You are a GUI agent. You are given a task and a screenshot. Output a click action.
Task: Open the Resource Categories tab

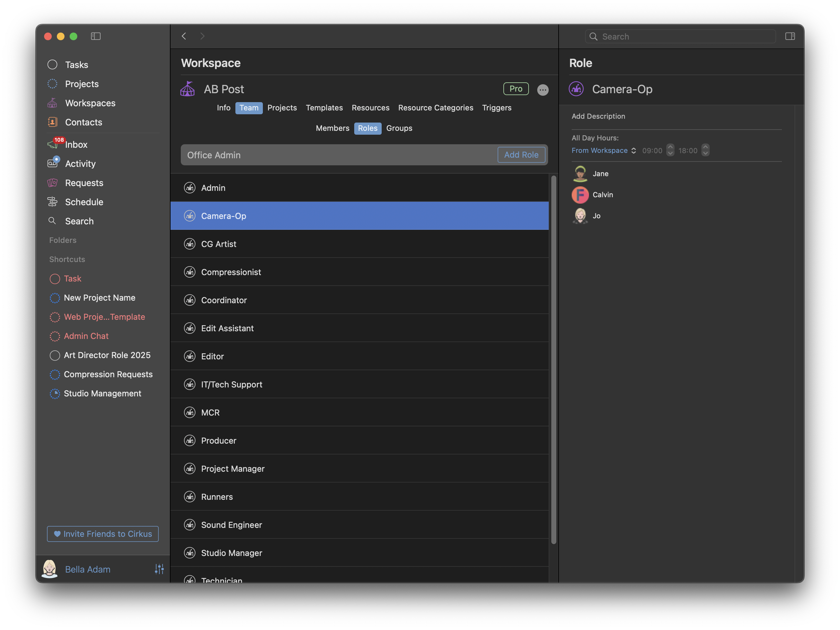coord(435,108)
